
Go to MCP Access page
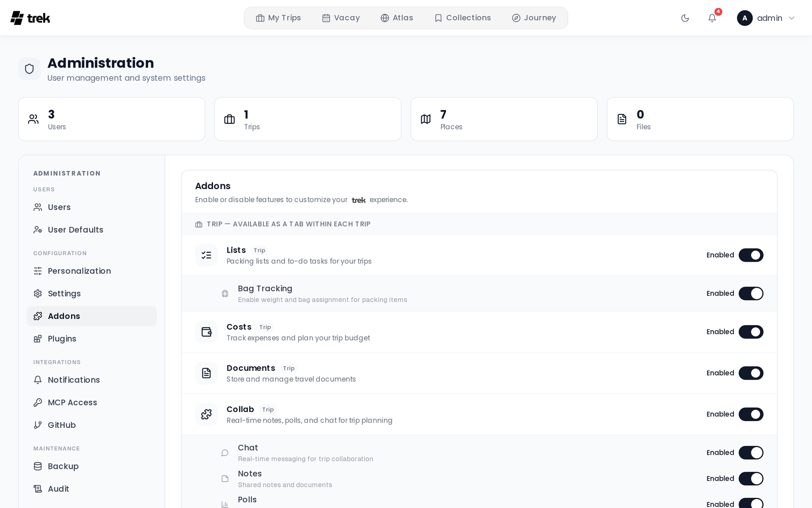[x=91, y=402]
